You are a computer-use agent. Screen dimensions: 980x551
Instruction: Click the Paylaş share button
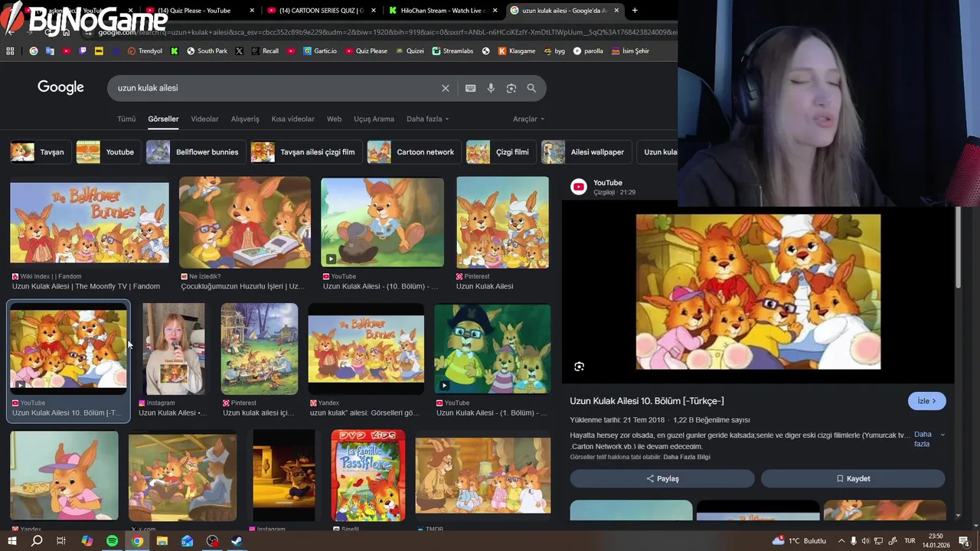pyautogui.click(x=662, y=478)
